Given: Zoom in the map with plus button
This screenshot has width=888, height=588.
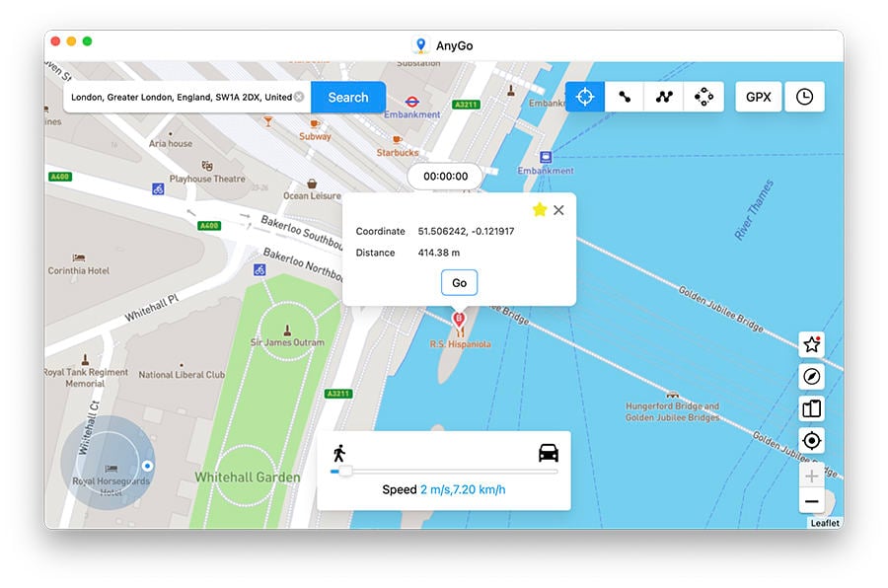Looking at the screenshot, I should click(811, 477).
